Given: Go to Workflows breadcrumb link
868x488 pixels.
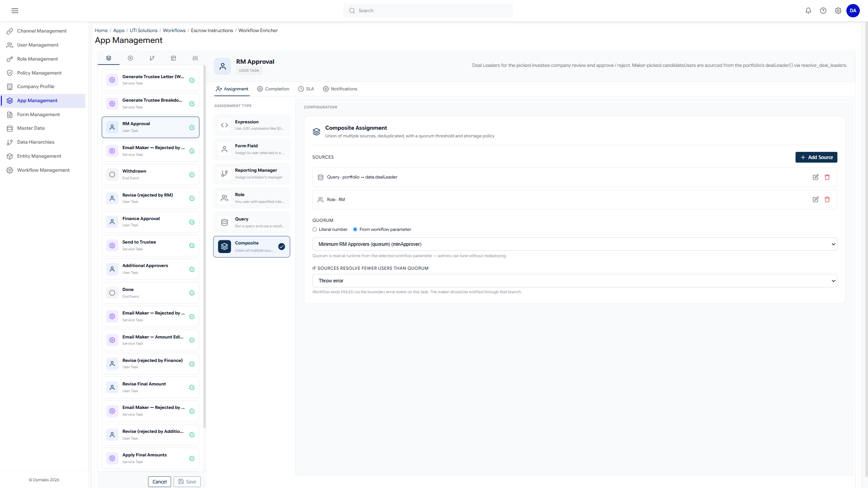Looking at the screenshot, I should (x=174, y=31).
